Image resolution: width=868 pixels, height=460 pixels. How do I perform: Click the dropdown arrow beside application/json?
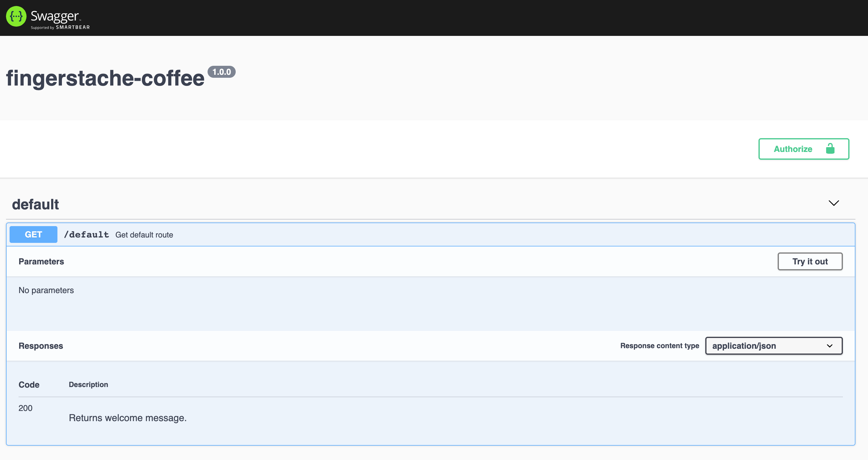830,346
